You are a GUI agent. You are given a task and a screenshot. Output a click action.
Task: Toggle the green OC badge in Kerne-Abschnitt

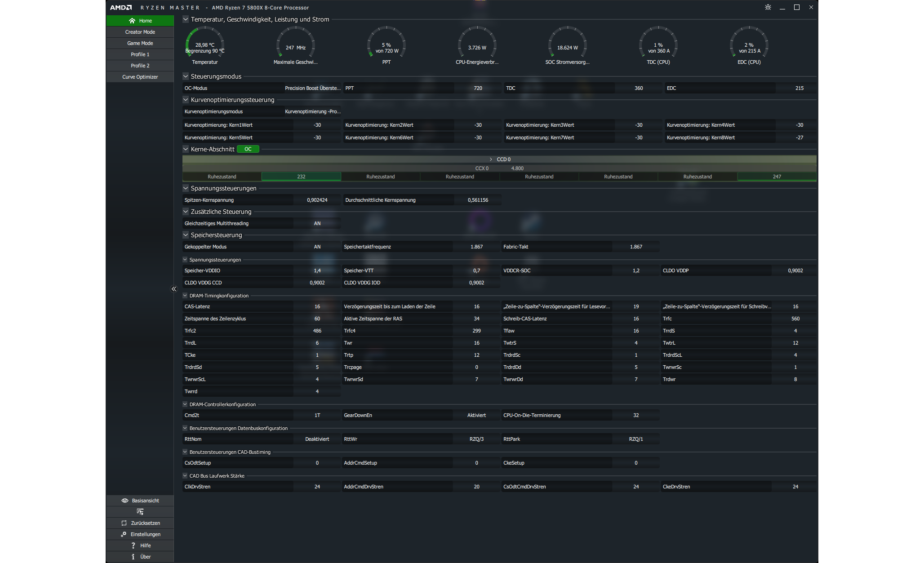click(248, 149)
